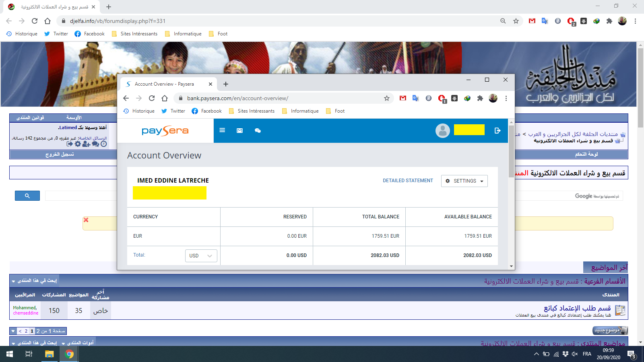Open Historique bookmark in Paysera window
Viewport: 644px width, 362px height.
coord(139,111)
